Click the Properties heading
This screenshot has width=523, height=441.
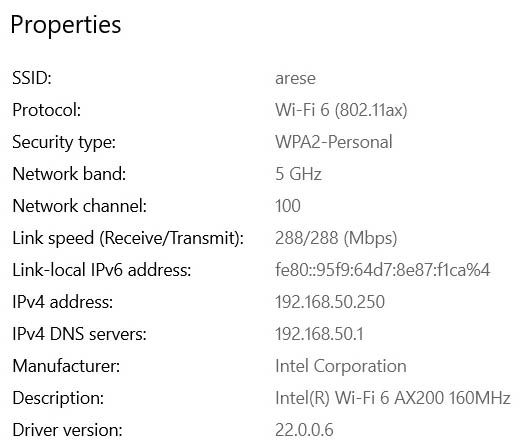coord(66,25)
